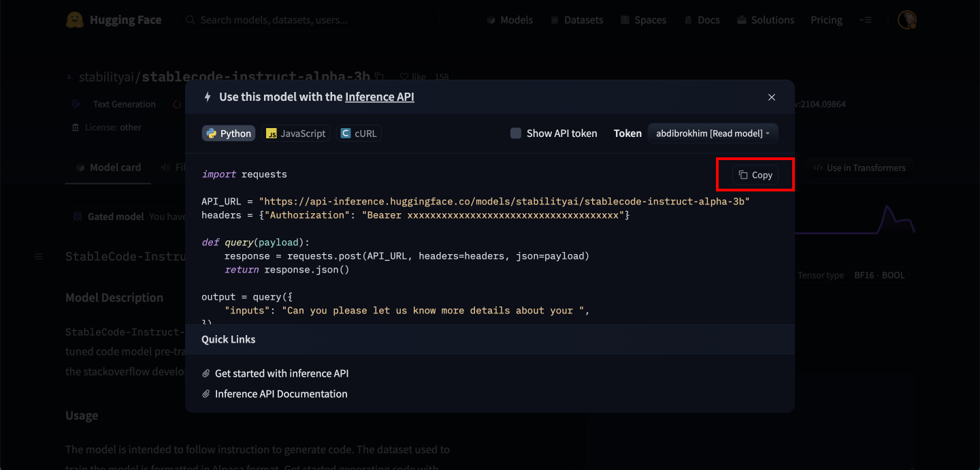Click the BF16 tensor type label
This screenshot has width=980, height=470.
[866, 275]
